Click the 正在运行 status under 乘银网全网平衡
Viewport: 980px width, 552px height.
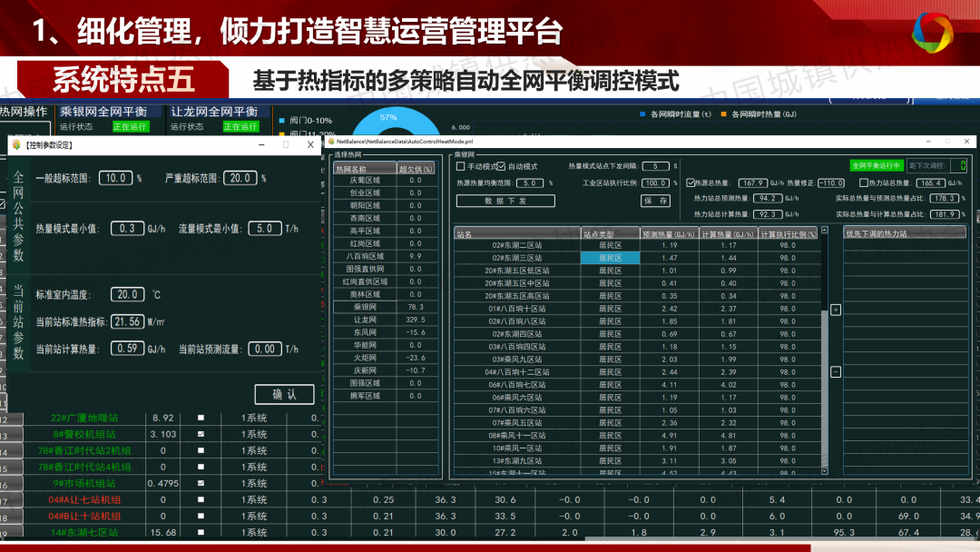(130, 127)
